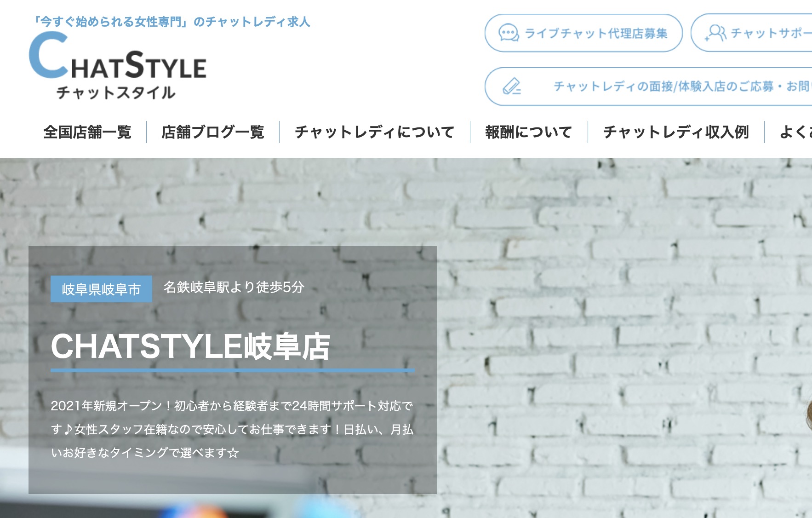
Task: Click the チャットスタイル katakana text under the logo
Action: tap(116, 92)
